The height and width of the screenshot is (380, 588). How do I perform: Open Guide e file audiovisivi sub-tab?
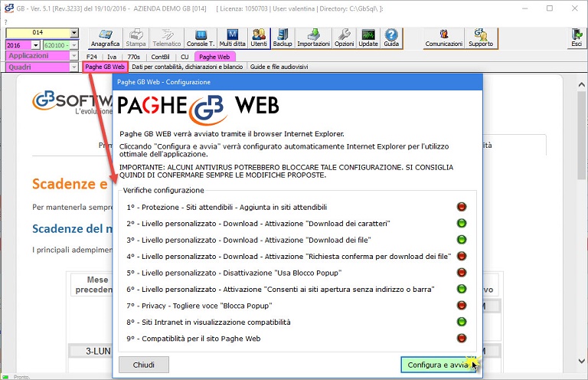279,67
